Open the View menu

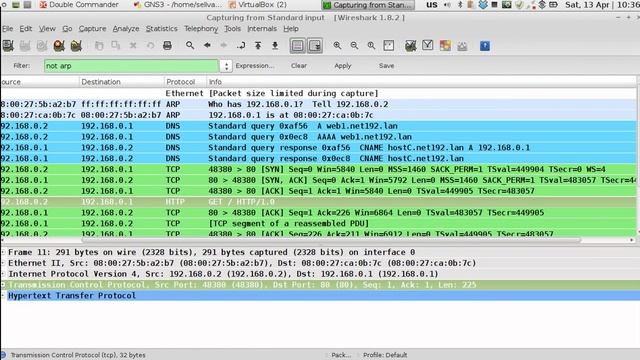click(x=47, y=29)
